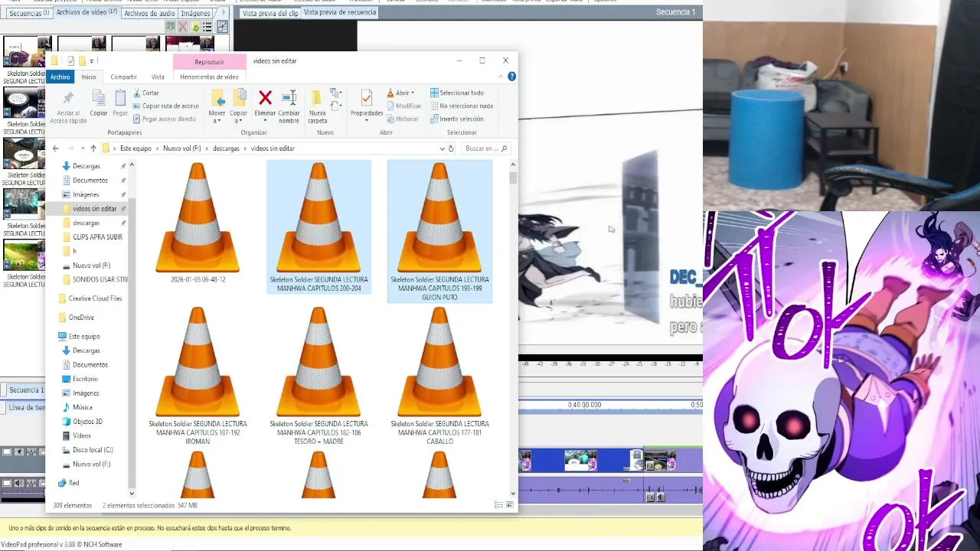Click VideoPad red delete bin item icon

183,27
